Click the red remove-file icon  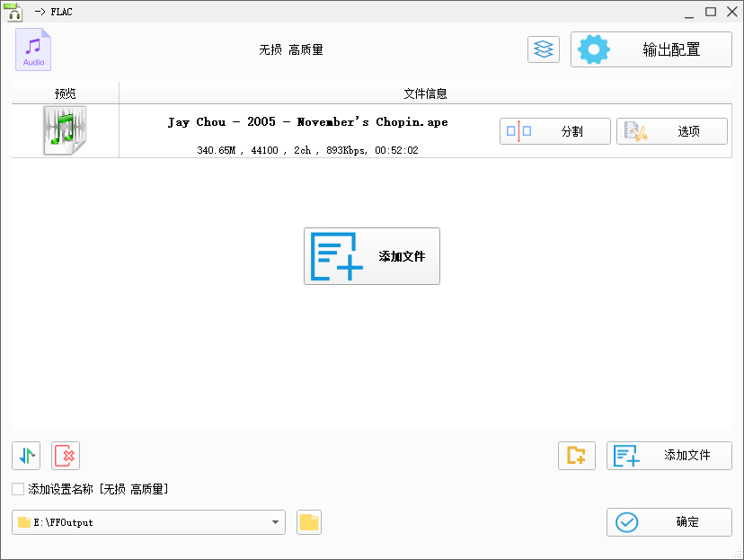pos(65,456)
